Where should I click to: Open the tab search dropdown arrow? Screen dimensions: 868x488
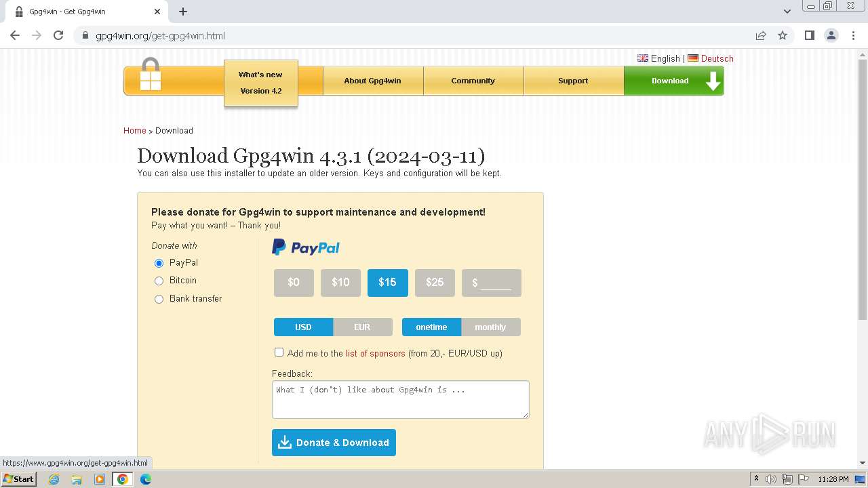pyautogui.click(x=787, y=12)
